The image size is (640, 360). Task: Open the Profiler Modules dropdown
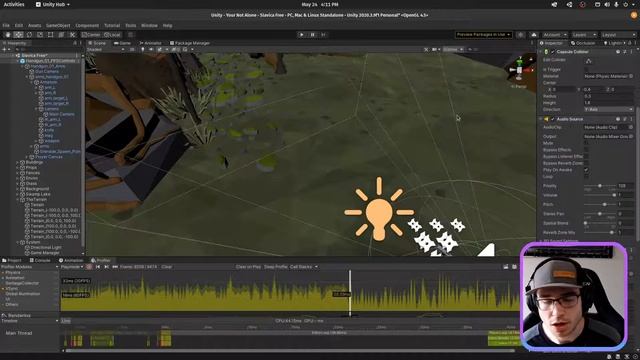point(30,267)
